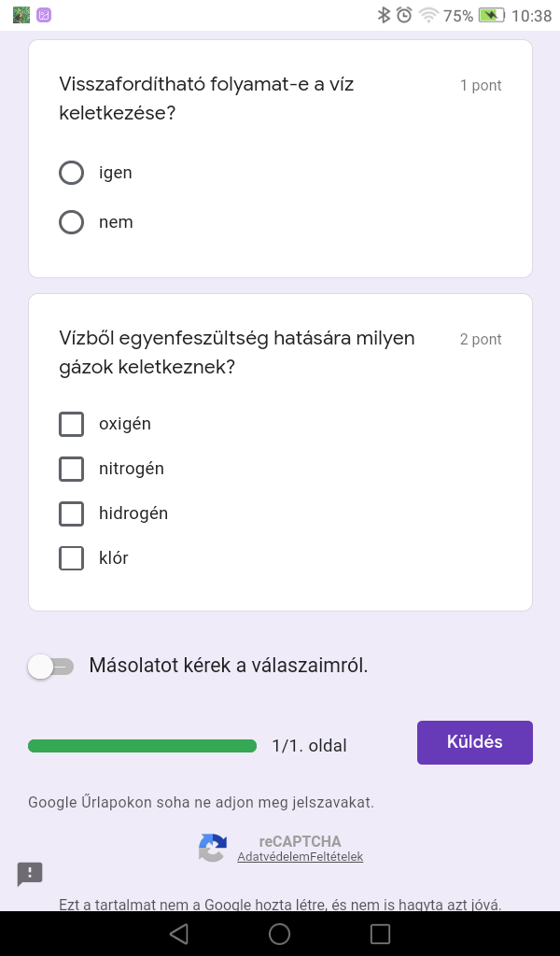The width and height of the screenshot is (560, 956).
Task: Check the "oxigén" checkbox
Action: 72,424
